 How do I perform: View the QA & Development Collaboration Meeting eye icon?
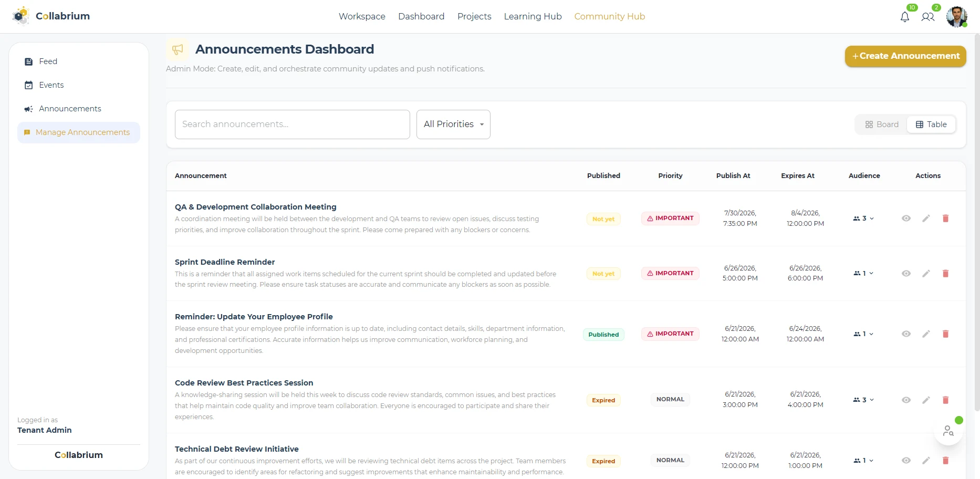[x=906, y=218]
